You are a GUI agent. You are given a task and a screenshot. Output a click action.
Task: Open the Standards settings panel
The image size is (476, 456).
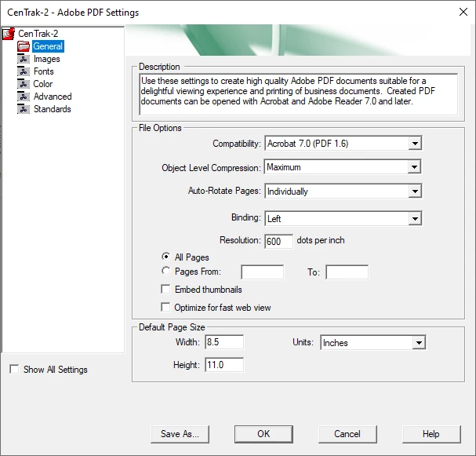click(x=53, y=109)
